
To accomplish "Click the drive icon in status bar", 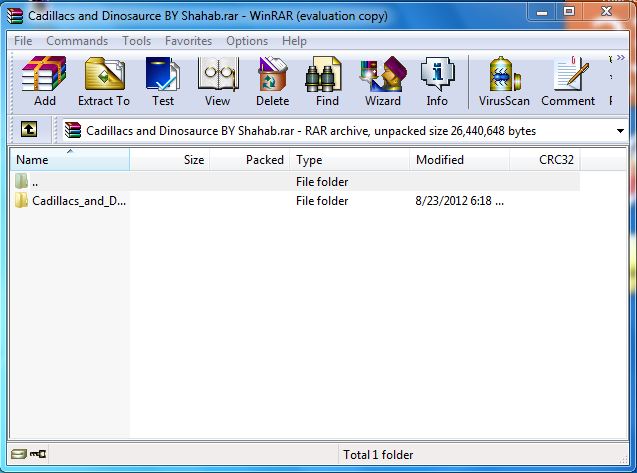I will click(x=19, y=453).
